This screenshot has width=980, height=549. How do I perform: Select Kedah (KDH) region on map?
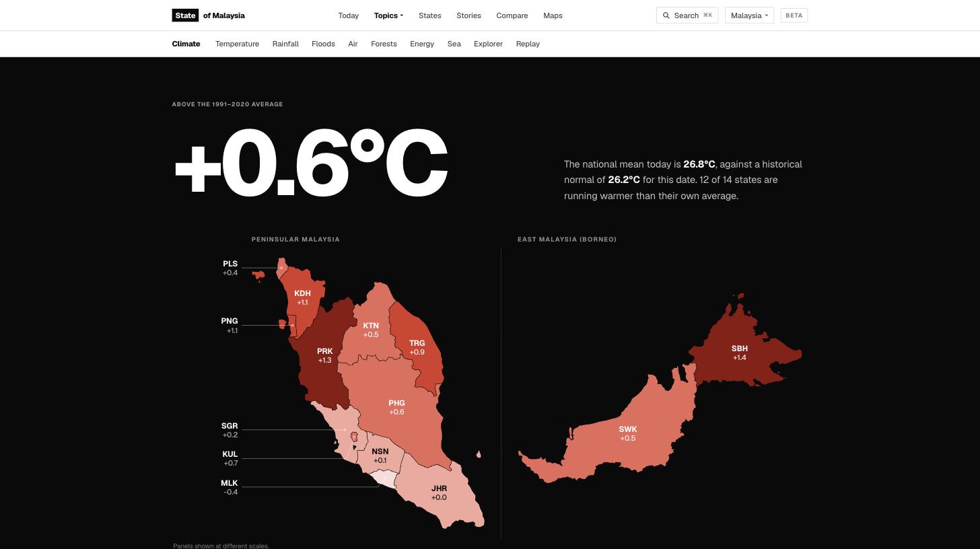[303, 297]
